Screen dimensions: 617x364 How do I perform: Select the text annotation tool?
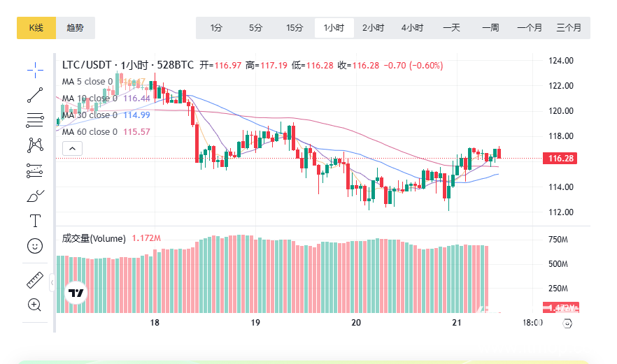point(35,221)
